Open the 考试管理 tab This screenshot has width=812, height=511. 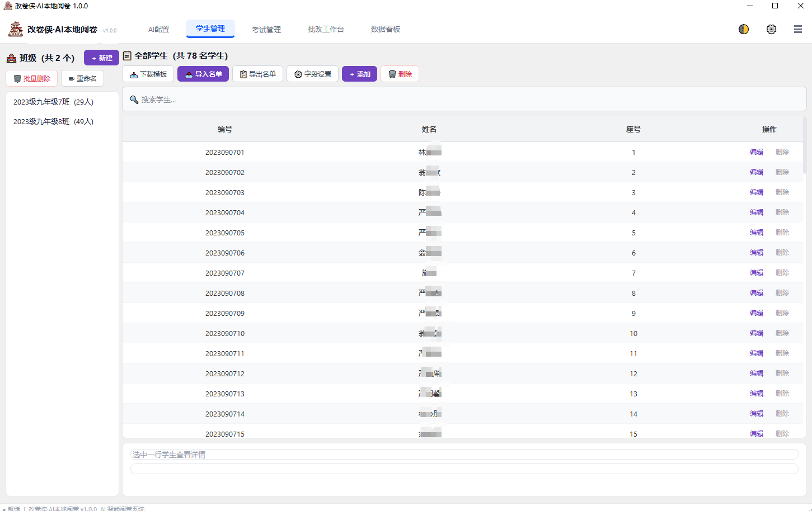click(x=266, y=29)
